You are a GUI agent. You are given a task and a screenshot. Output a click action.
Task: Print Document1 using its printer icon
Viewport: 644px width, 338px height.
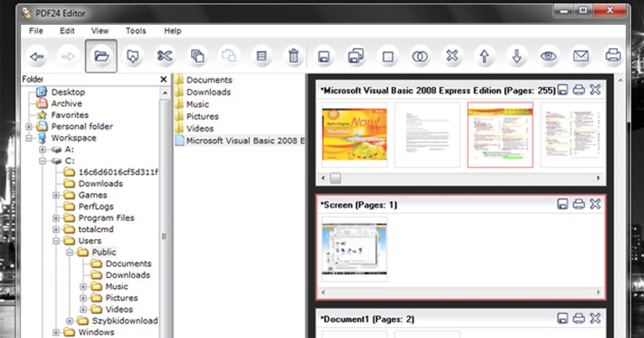point(579,319)
